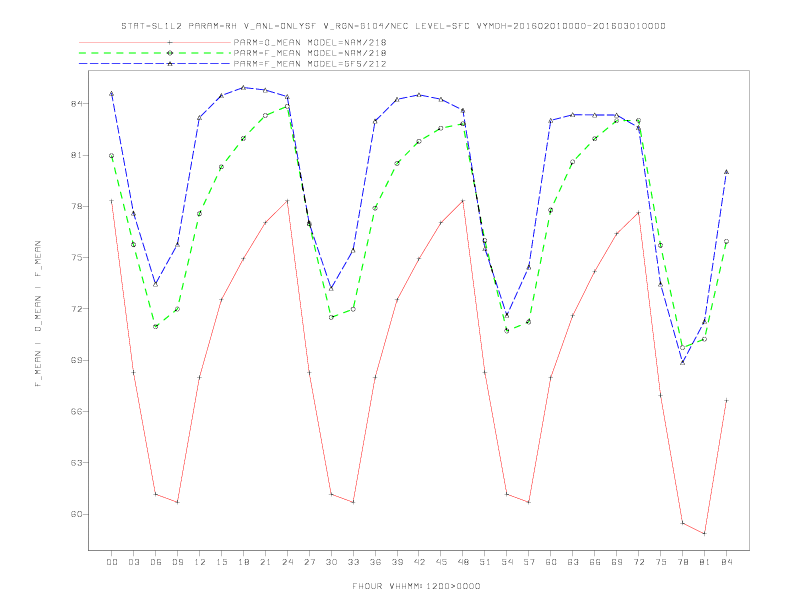The width and height of the screenshot is (792, 612).
Task: Click x-axis tick label 84
Action: tap(726, 562)
